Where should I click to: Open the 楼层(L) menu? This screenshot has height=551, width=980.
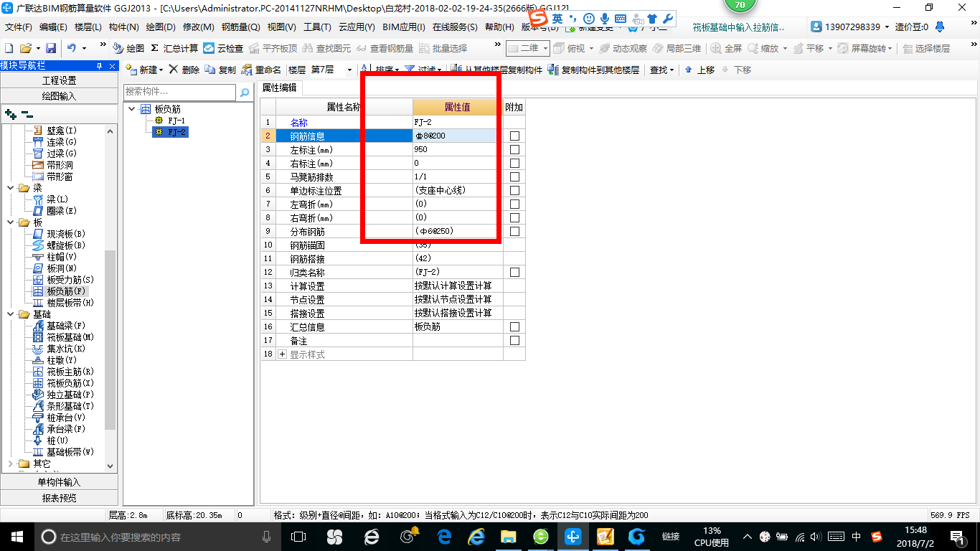pyautogui.click(x=88, y=27)
